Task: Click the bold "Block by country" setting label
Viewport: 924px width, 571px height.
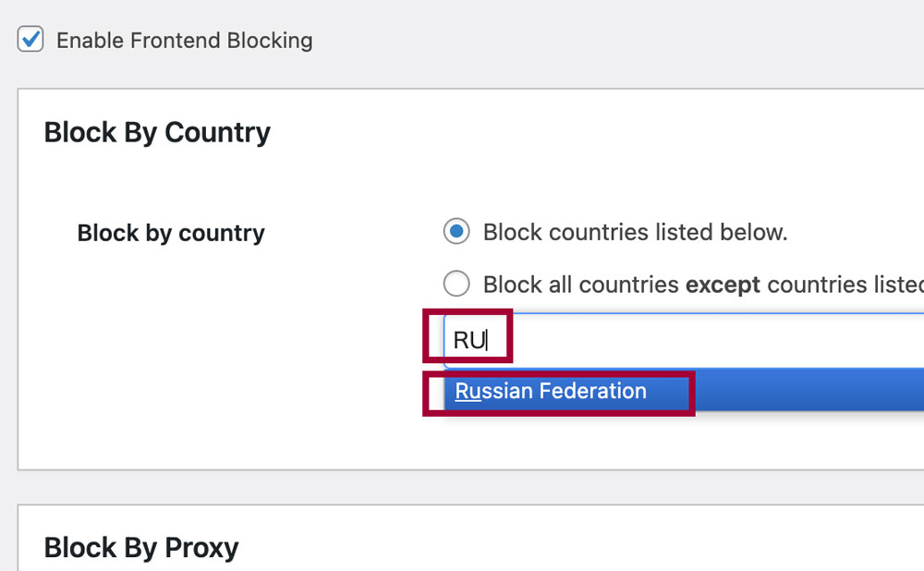Action: pos(171,233)
